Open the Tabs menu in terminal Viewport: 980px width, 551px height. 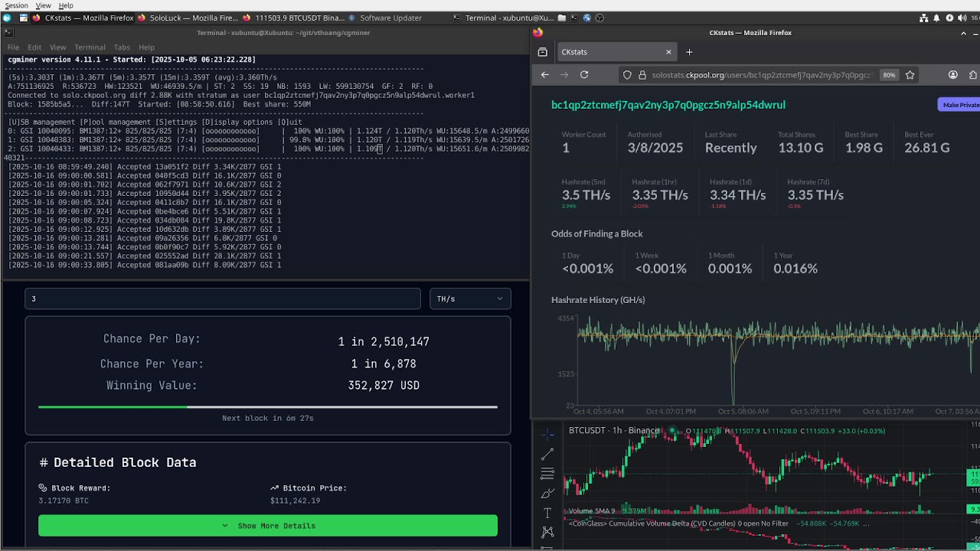(x=122, y=47)
